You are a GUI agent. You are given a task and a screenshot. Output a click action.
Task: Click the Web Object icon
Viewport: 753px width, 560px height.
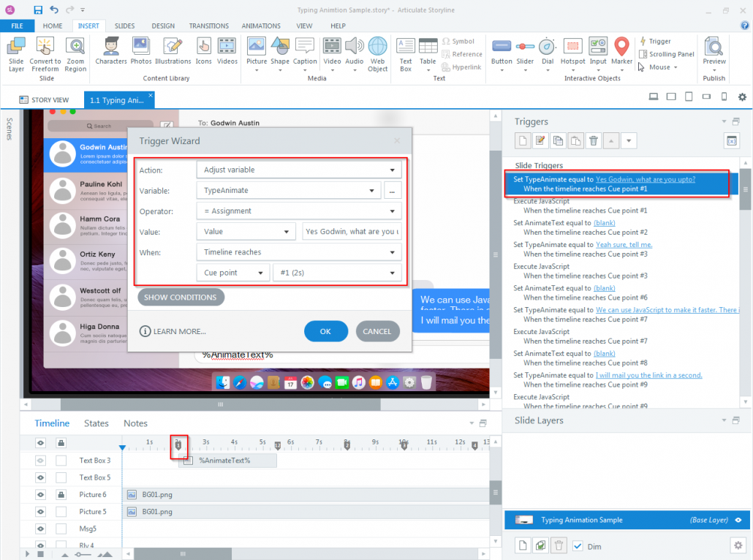[x=377, y=54]
